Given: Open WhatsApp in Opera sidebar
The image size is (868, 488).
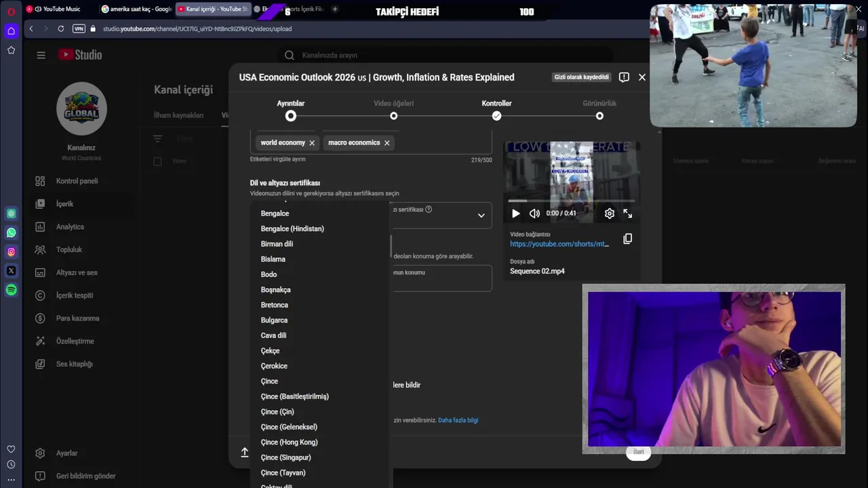Looking at the screenshot, I should pyautogui.click(x=11, y=232).
